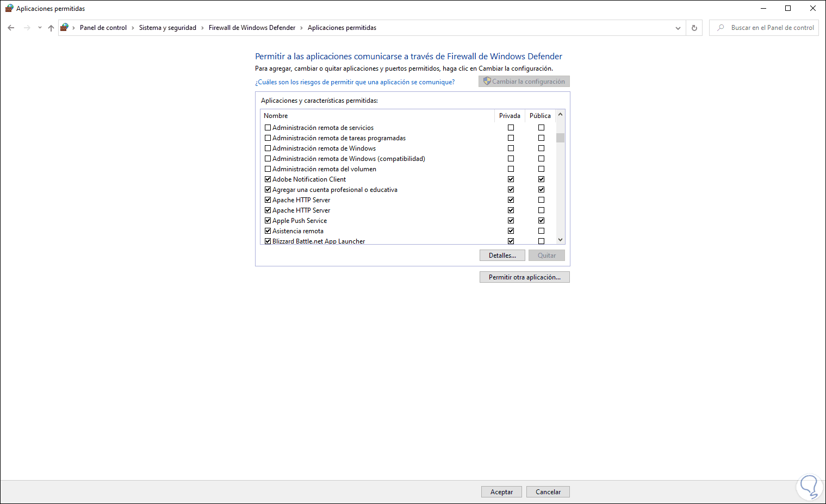Click Cambiar la configuración button
826x504 pixels.
pos(524,82)
